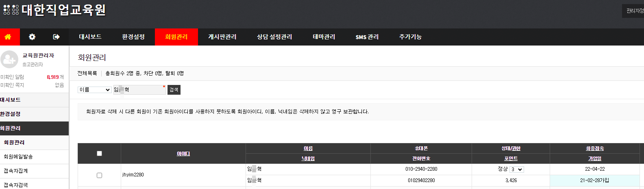Click the 8,919 unread notifications count
Viewport: 644px width, 189px height.
(x=52, y=77)
